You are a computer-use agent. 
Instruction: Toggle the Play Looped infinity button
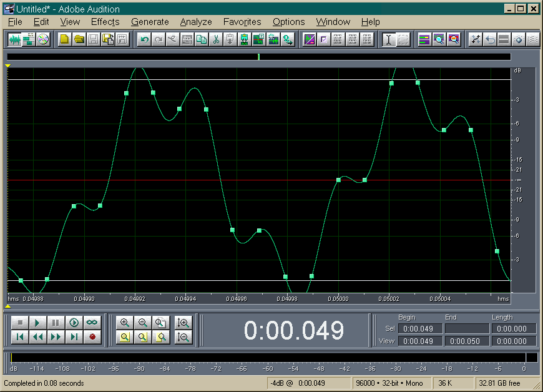coord(92,323)
